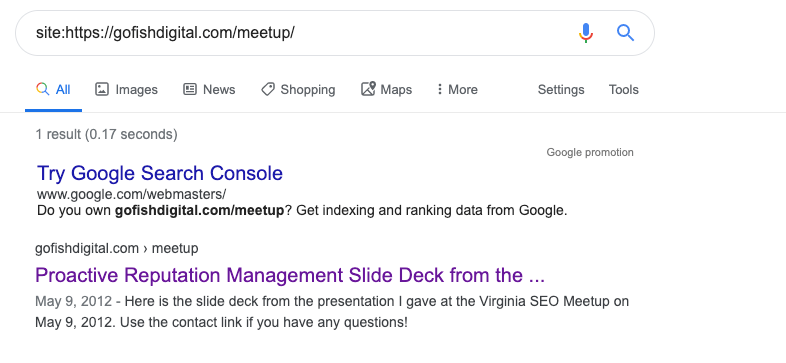Open Proactive Reputation Management Slide Deck result
The height and width of the screenshot is (363, 786).
(290, 275)
